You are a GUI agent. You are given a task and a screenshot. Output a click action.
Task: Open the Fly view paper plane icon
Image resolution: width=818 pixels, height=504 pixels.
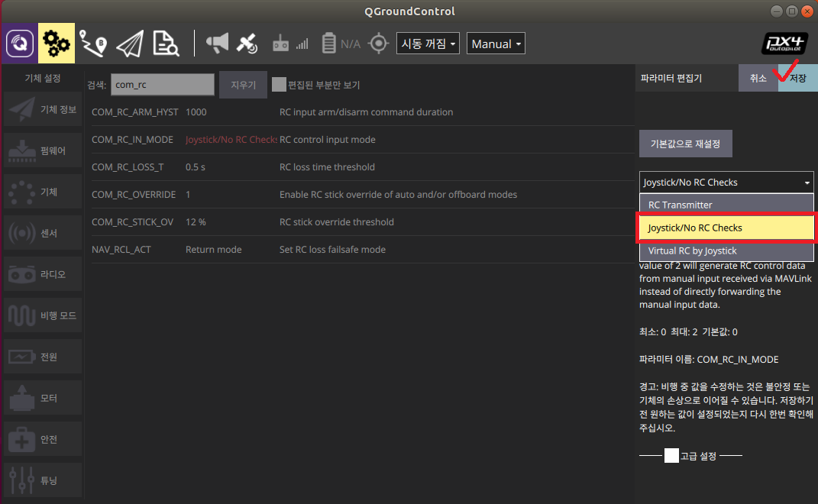[130, 44]
